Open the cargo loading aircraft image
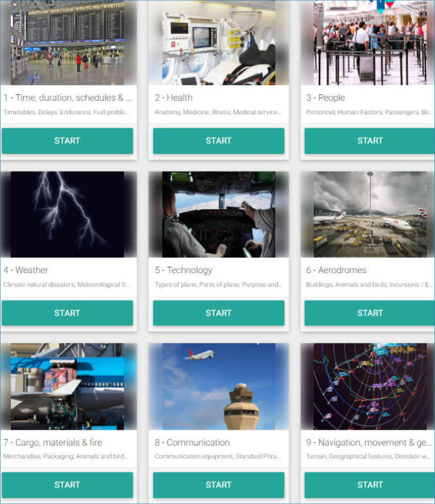Screen dimensions: 435x504 tap(69, 387)
